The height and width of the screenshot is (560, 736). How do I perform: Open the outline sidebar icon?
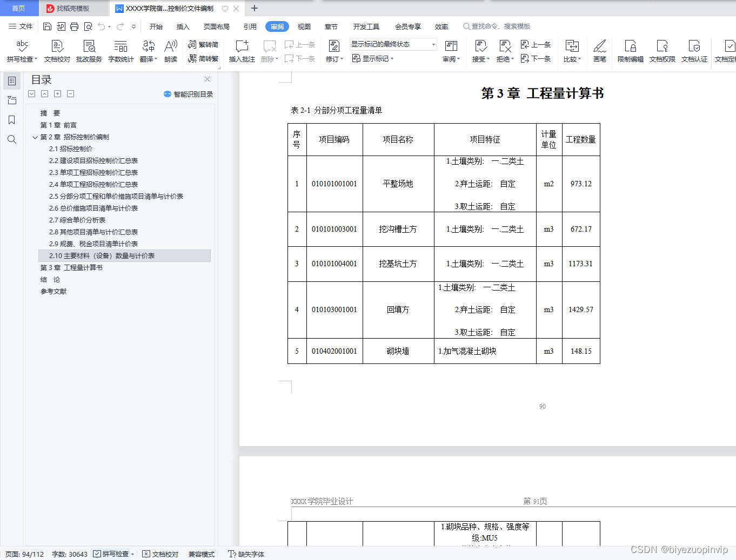(12, 81)
